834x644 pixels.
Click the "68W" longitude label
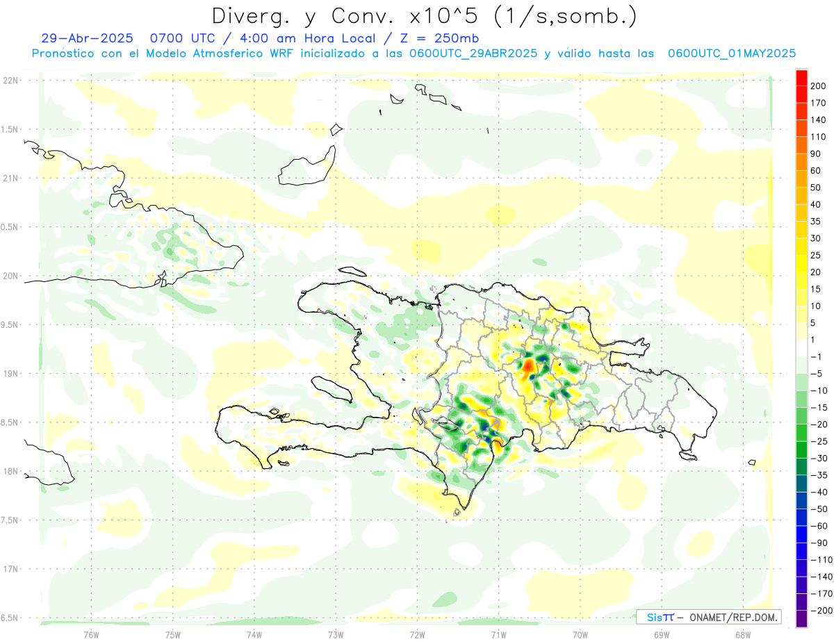[742, 634]
